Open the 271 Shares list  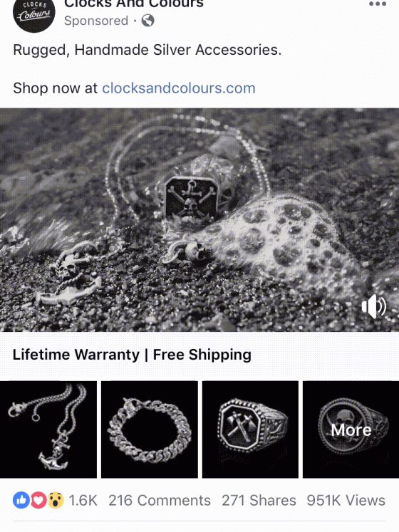(259, 501)
